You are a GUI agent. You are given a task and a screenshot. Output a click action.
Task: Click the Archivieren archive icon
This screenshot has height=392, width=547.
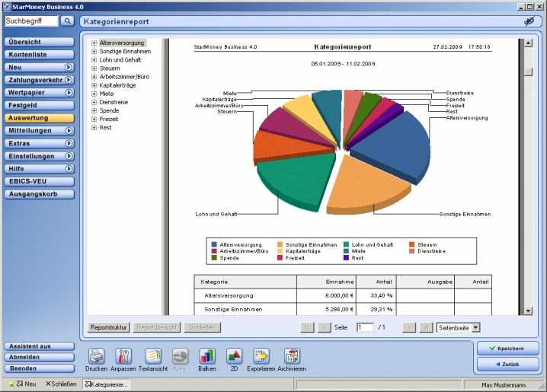click(292, 356)
